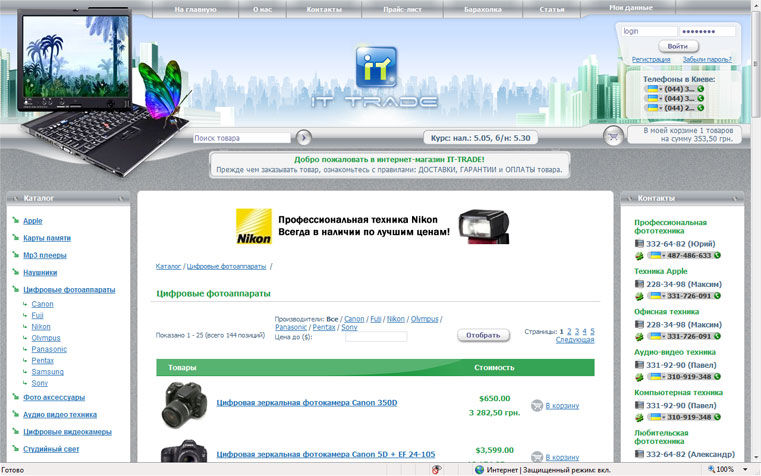The height and width of the screenshot is (476, 761).
Task: Open the Статьи menu item
Action: (x=552, y=9)
